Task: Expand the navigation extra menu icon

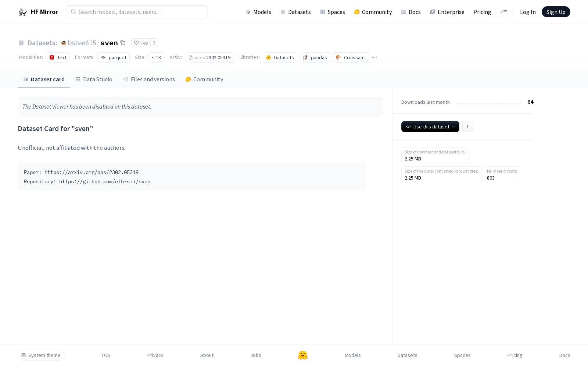Action: pyautogui.click(x=503, y=12)
